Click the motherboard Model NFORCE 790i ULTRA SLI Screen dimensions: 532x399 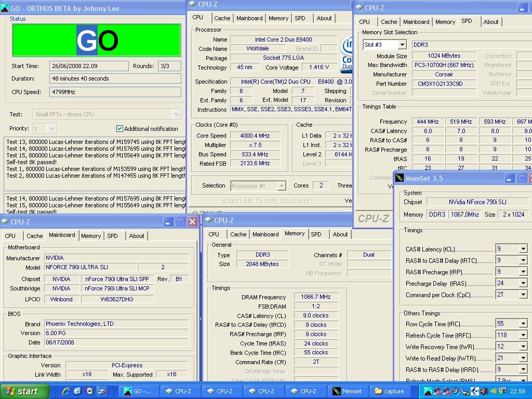[x=90, y=267]
